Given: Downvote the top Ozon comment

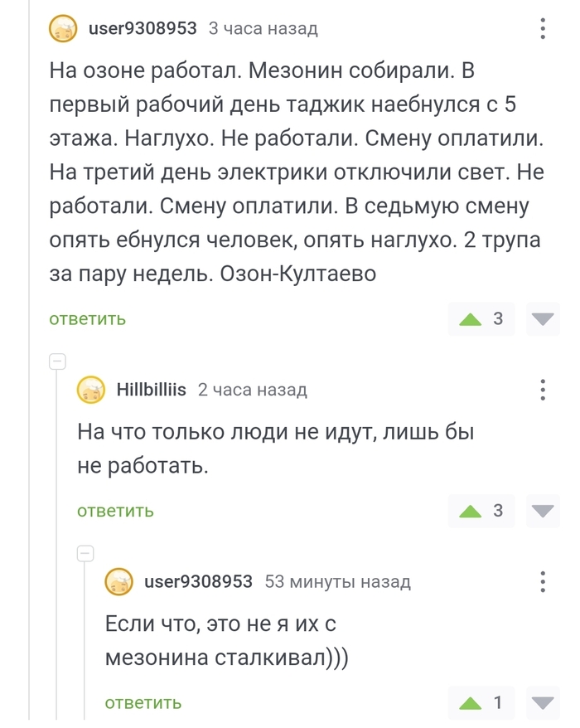Looking at the screenshot, I should [543, 319].
